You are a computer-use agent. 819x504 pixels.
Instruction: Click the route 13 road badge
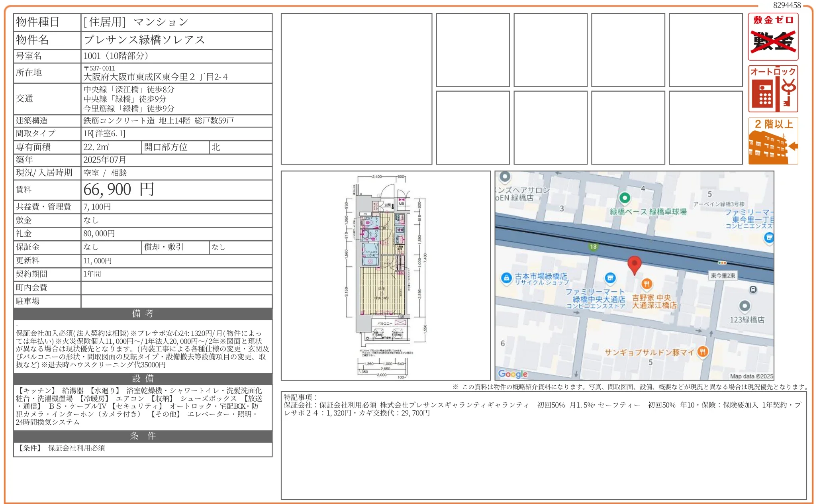coord(593,247)
